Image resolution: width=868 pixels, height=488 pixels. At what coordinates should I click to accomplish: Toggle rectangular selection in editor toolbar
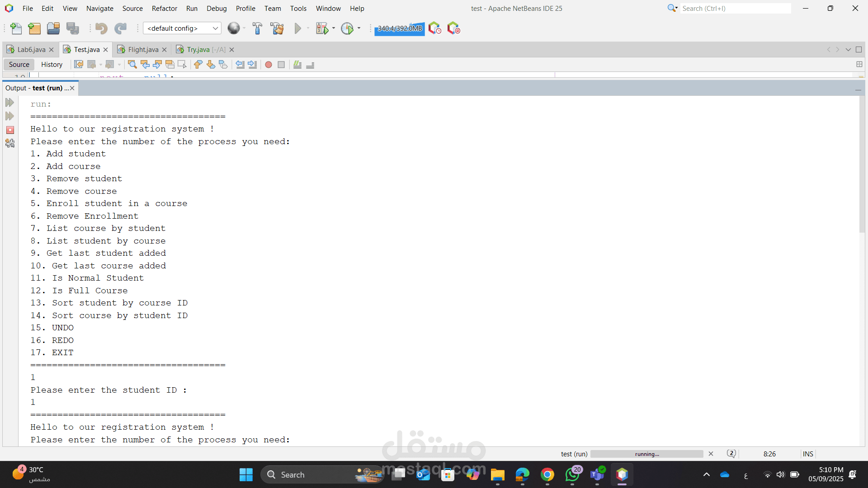coord(182,65)
